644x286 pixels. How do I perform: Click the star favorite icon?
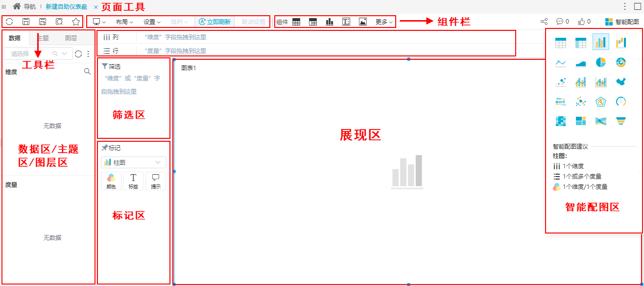76,22
